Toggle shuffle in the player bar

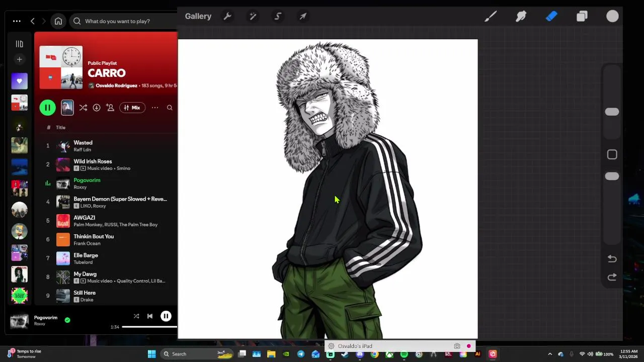coord(136,316)
